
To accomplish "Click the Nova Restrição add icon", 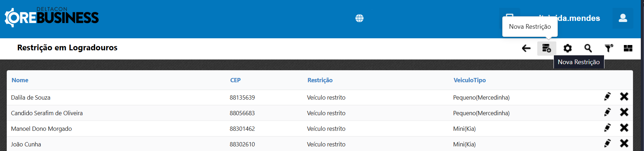I will [546, 48].
